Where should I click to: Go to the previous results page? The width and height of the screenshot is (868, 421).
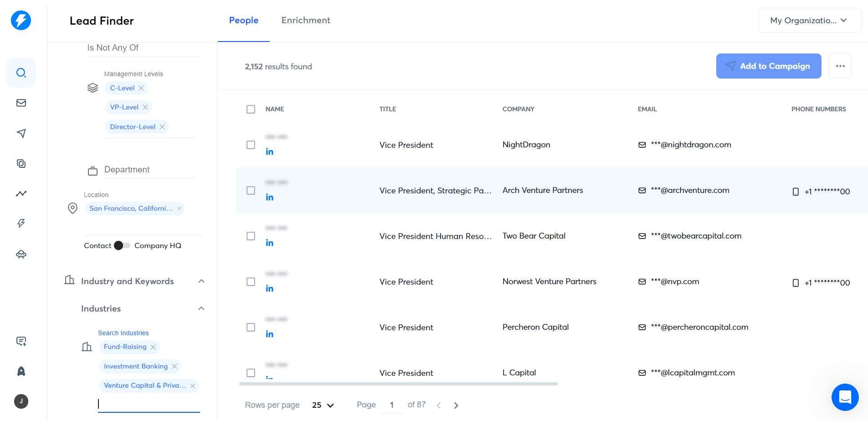[439, 405]
